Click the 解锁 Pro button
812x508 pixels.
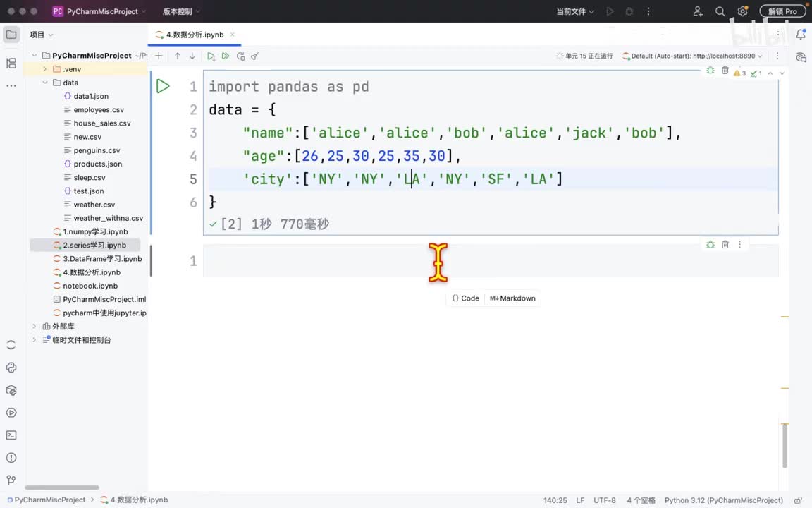click(782, 11)
